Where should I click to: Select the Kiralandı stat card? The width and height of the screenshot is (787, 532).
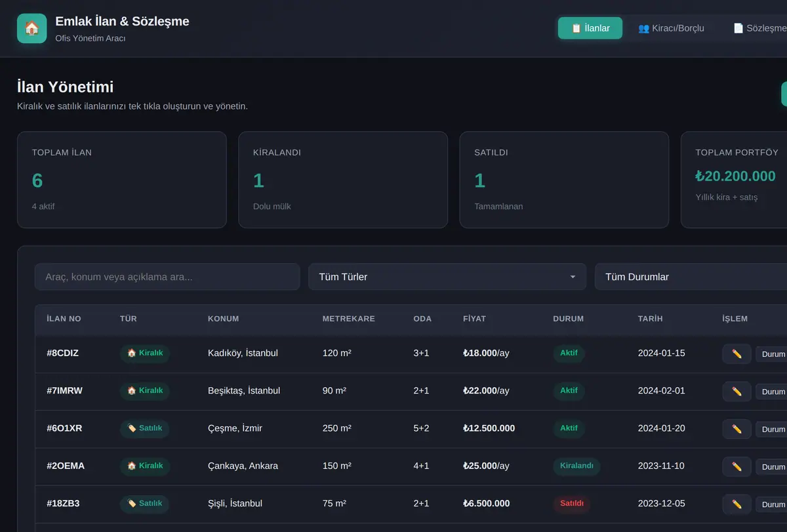click(343, 180)
